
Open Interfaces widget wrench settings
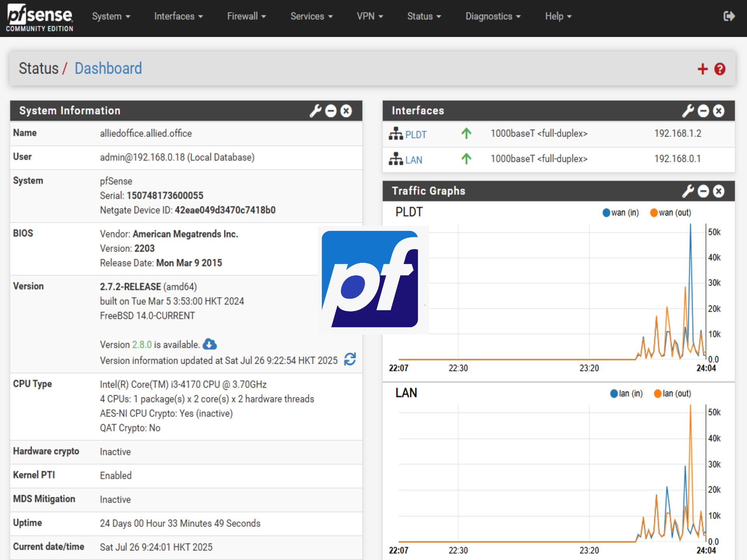[x=688, y=111]
